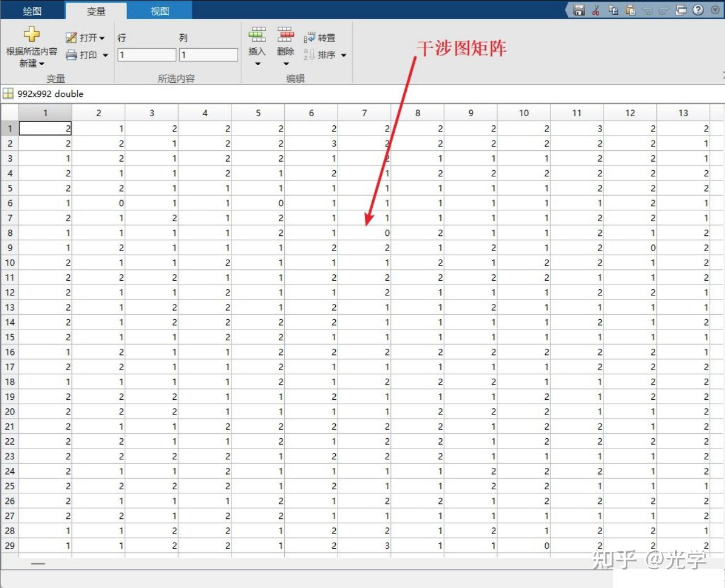This screenshot has height=588, width=725.
Task: Switch to the 绘图 ribbon tab
Action: pos(32,10)
